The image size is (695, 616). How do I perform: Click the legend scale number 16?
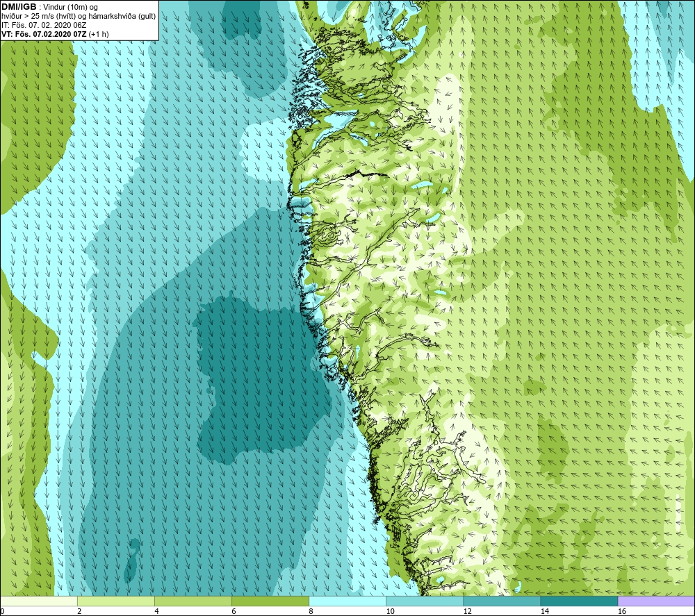point(622,611)
